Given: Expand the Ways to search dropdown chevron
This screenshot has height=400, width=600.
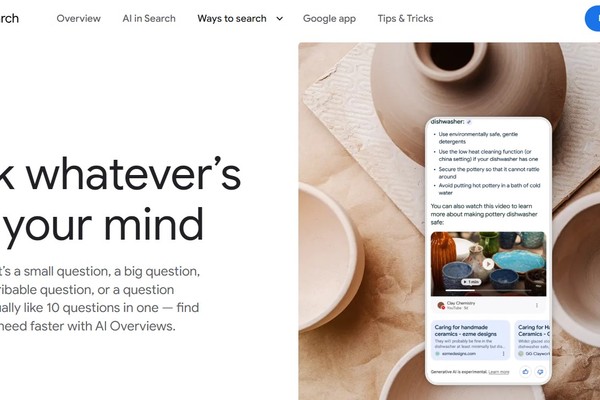Looking at the screenshot, I should click(x=280, y=18).
